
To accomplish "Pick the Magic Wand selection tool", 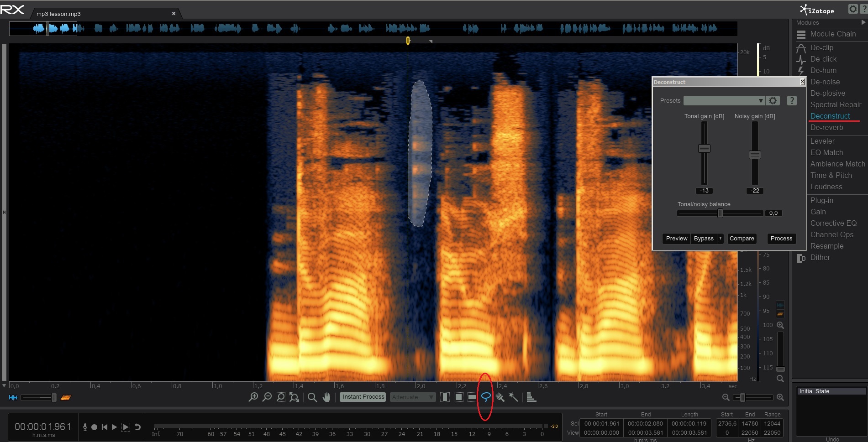I will (x=514, y=397).
